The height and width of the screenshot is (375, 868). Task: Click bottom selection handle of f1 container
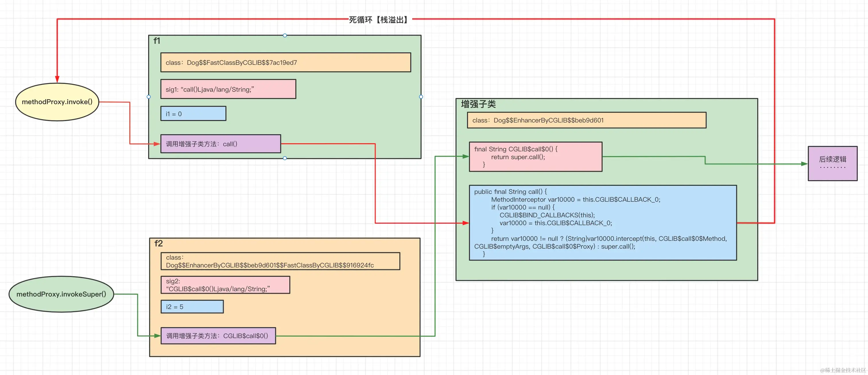pos(285,158)
